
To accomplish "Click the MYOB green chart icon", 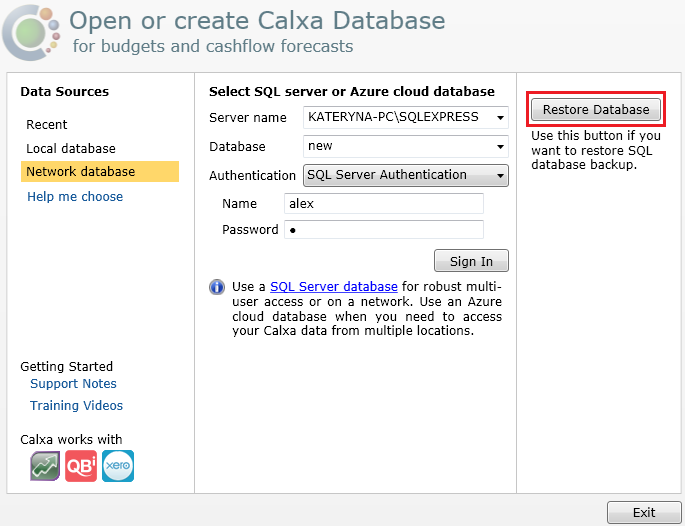I will click(x=45, y=466).
